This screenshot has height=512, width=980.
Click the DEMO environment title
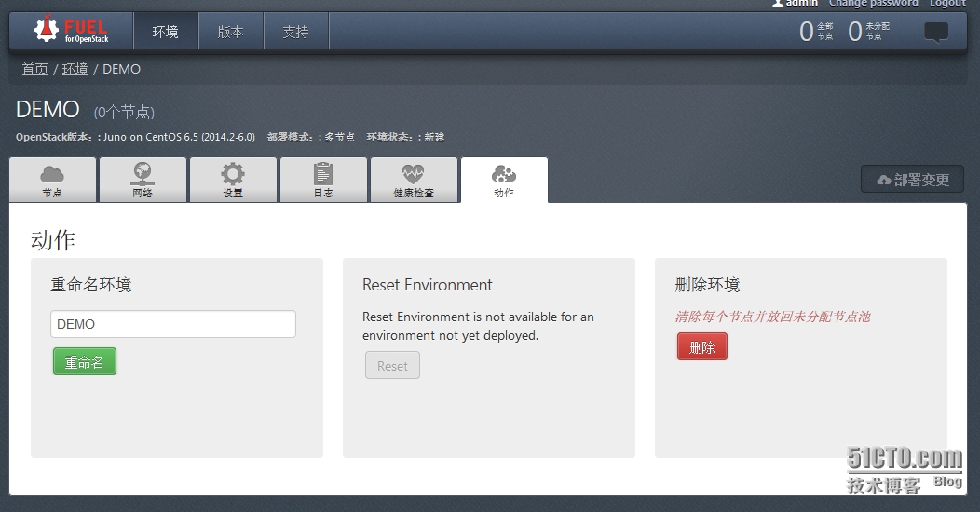[x=48, y=109]
